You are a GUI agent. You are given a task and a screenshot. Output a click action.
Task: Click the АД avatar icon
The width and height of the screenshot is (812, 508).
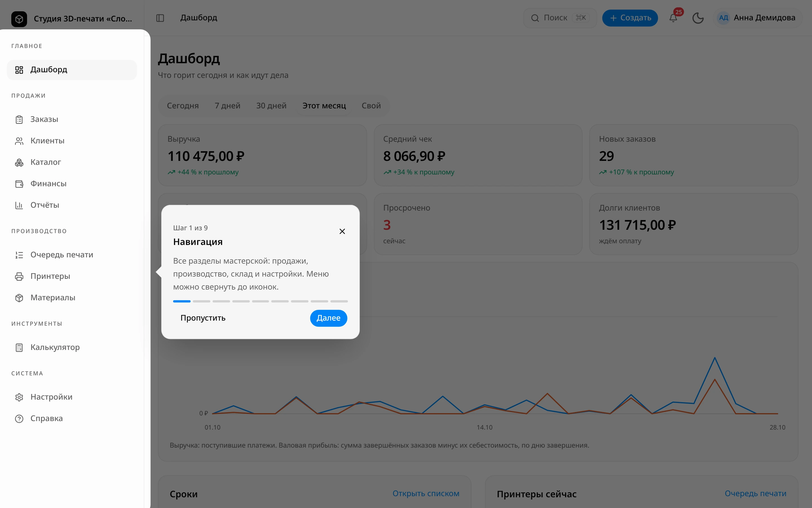point(723,18)
